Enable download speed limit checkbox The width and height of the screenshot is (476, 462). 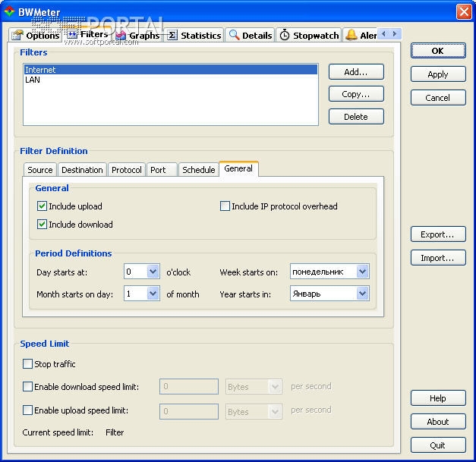(x=27, y=387)
